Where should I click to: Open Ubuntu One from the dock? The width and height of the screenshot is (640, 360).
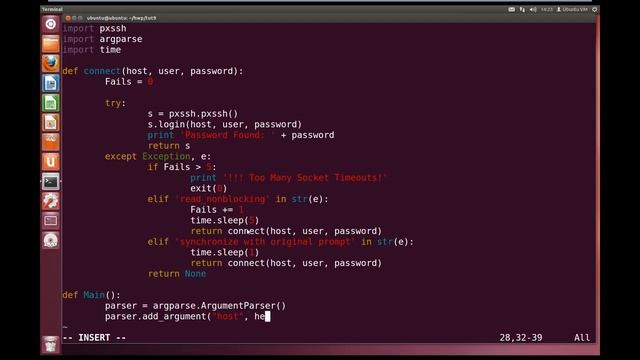tap(51, 162)
